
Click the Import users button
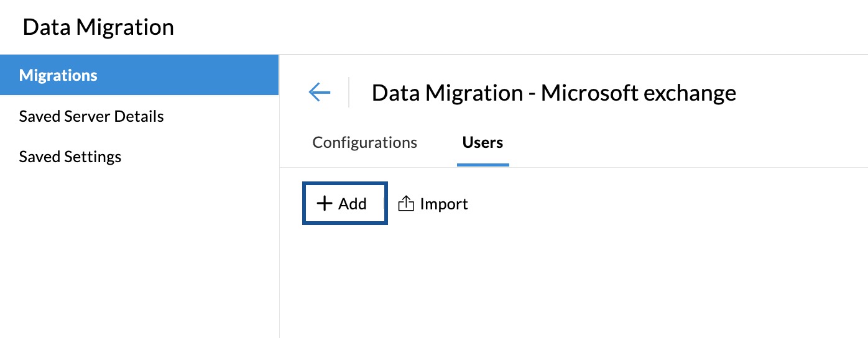pos(433,204)
